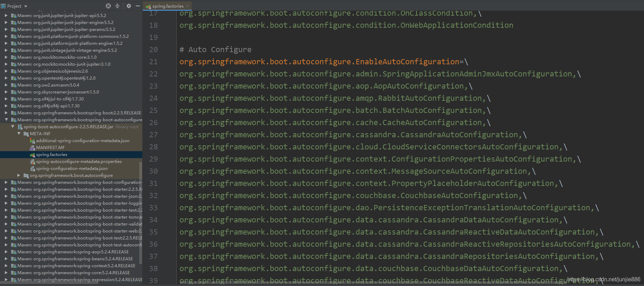The image size is (644, 286).
Task: Select Maven mockito-junit-jupiter:3.1.0 entry
Action: tap(64, 64)
